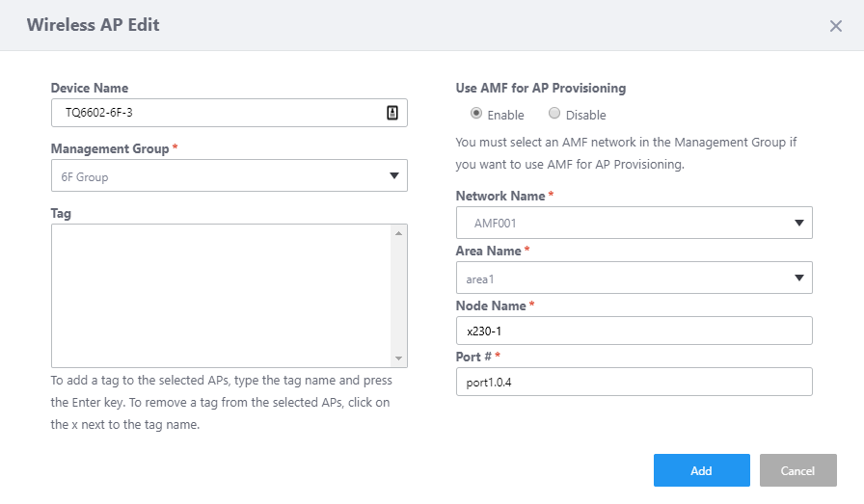
Task: Click the arrow icon on area1 selector
Action: pyautogui.click(x=799, y=278)
